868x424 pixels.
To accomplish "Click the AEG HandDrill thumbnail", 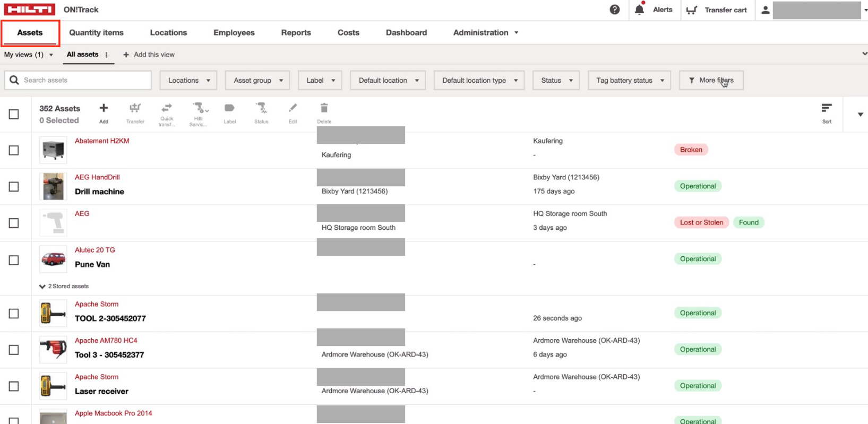I will click(x=53, y=186).
